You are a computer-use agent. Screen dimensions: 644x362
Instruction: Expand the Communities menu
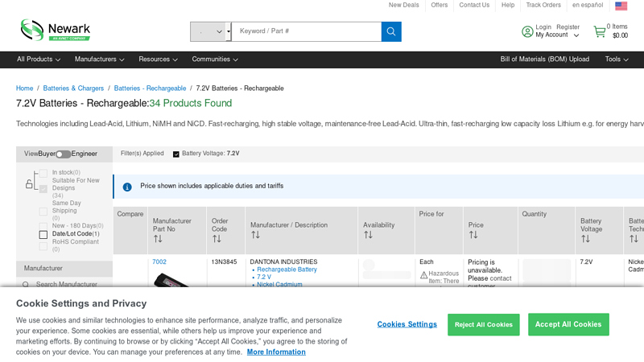pyautogui.click(x=215, y=60)
